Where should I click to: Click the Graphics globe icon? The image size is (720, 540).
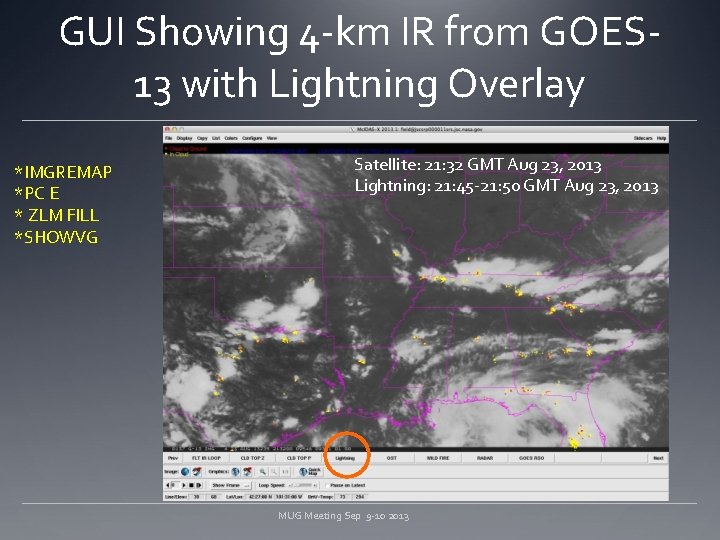pos(236,472)
